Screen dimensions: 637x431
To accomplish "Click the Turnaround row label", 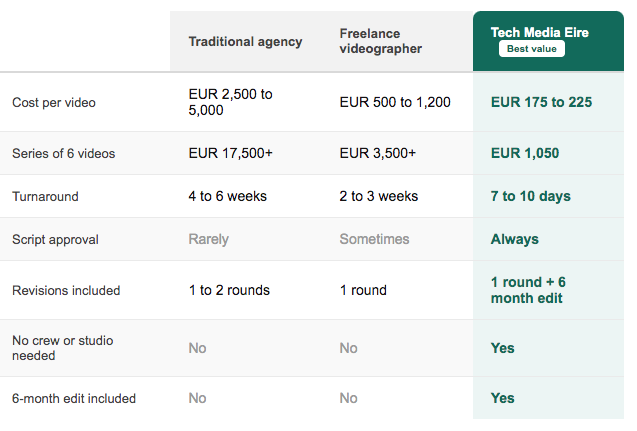I will pos(46,197).
